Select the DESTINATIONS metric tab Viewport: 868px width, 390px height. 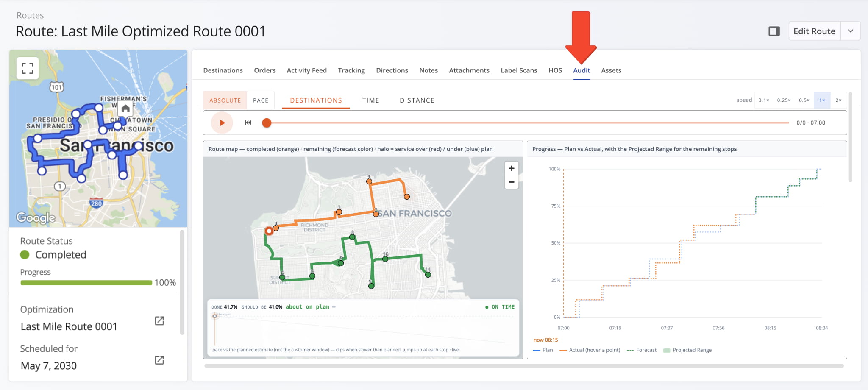[x=316, y=100]
